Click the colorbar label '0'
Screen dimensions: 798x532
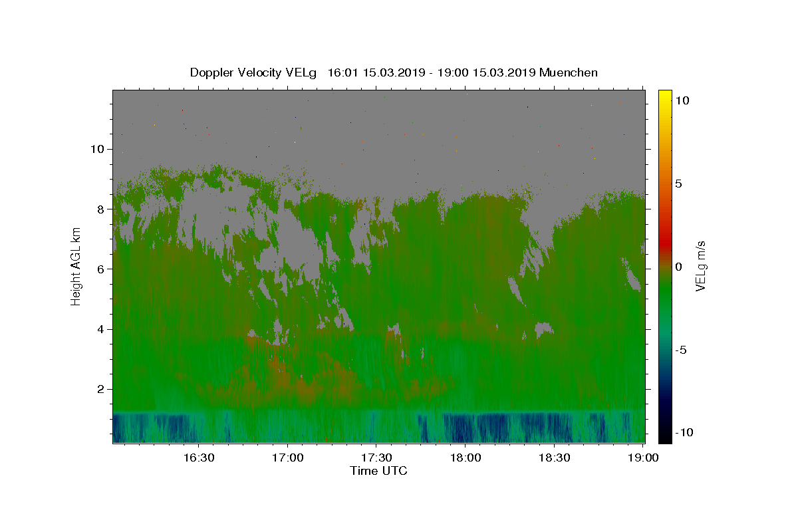[x=678, y=267]
